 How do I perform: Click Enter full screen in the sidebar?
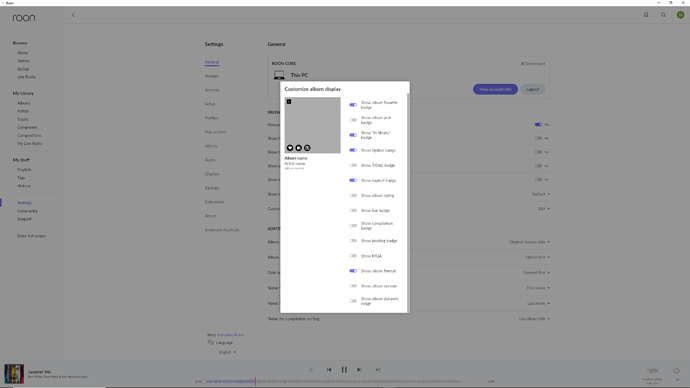32,236
